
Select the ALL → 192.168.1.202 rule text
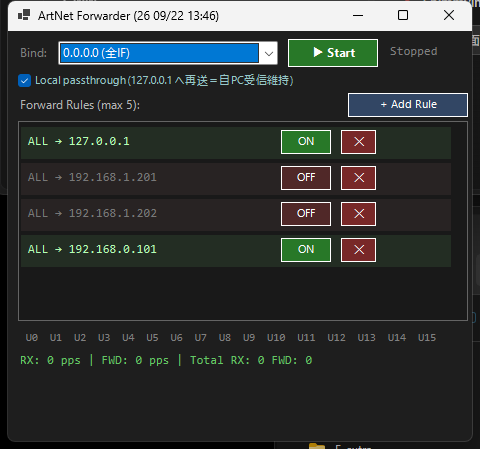[x=92, y=214]
